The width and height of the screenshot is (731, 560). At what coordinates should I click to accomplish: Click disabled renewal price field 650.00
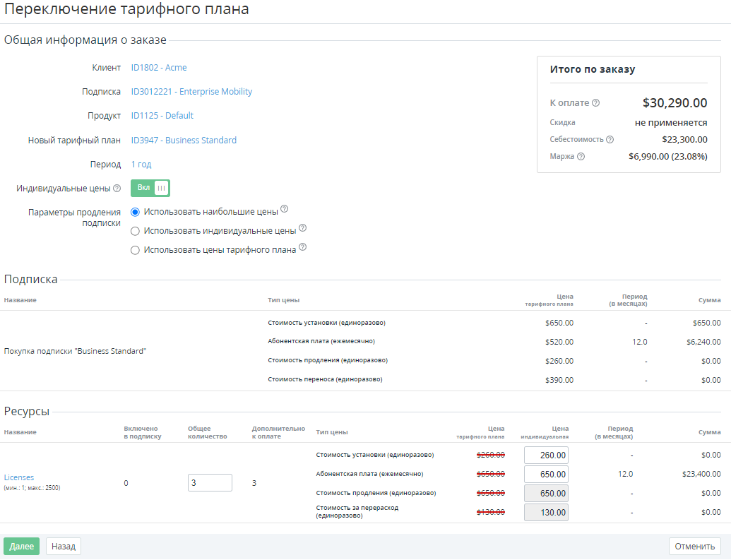tap(546, 494)
